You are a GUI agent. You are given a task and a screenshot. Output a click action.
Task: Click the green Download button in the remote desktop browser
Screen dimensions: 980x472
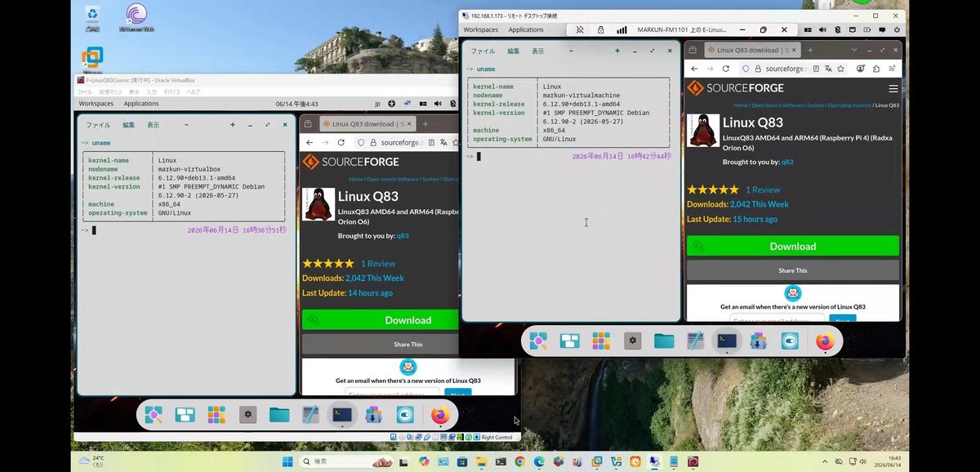pos(792,246)
